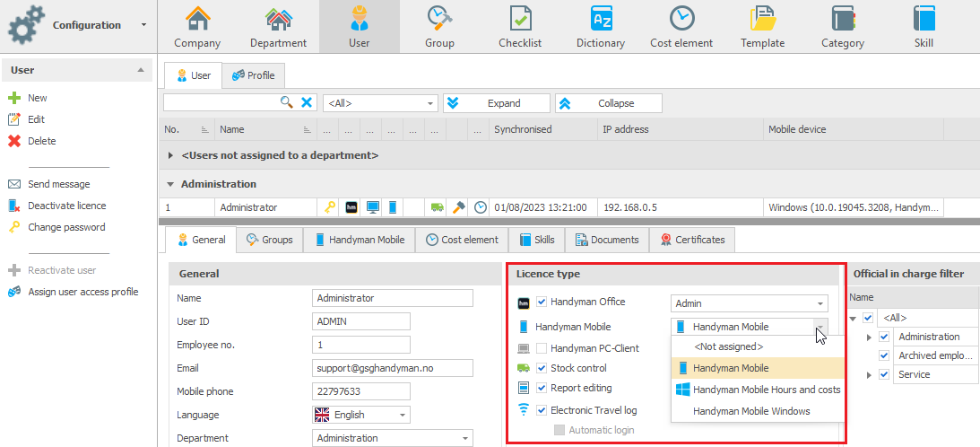Screen dimensions: 980x447
Task: Open the Company section icon
Action: click(x=197, y=19)
